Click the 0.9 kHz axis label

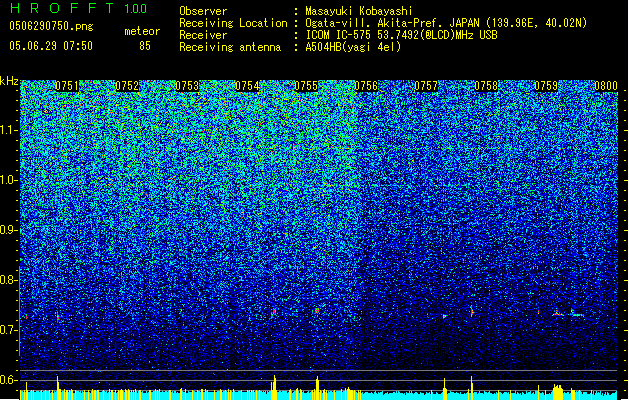[x=8, y=230]
